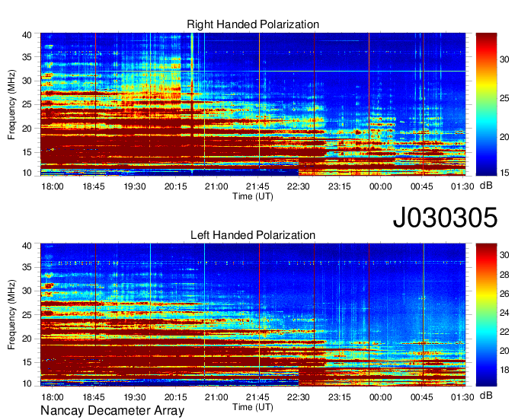518x420 pixels.
Task: Click 10 MHz tick on right-handed frequency axis
Action: 27,173
